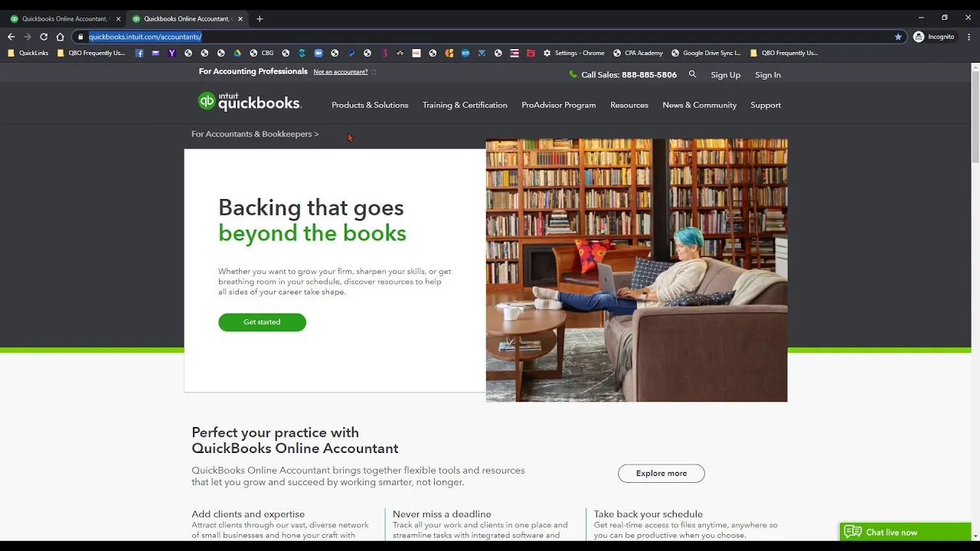980x551 pixels.
Task: Open the Support menu
Action: [x=766, y=105]
